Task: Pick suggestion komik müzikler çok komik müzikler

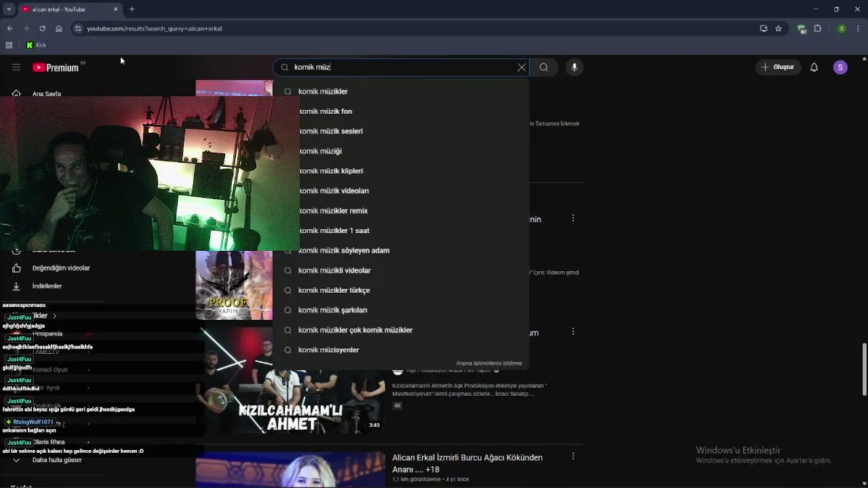Action: click(401, 330)
